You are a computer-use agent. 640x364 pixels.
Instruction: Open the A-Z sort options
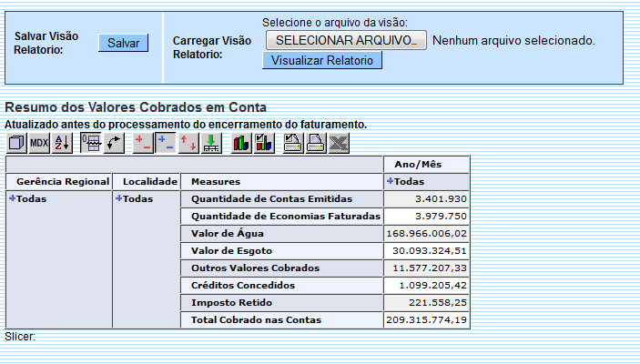point(62,143)
